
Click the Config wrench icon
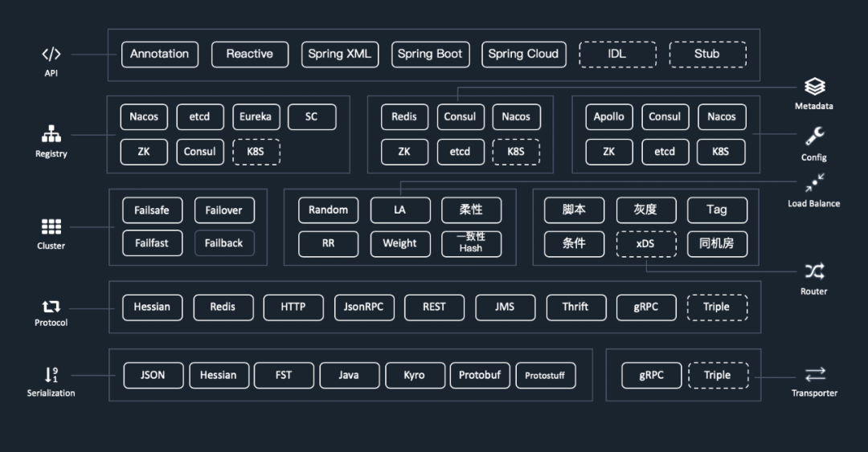814,136
